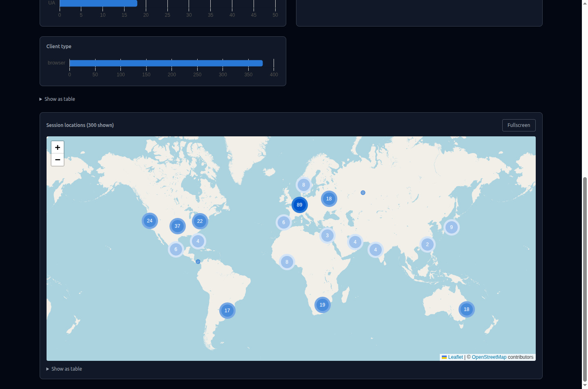Screen dimensions: 588x389
Task: Click the cluster marker showing 37
Action: coord(178,226)
